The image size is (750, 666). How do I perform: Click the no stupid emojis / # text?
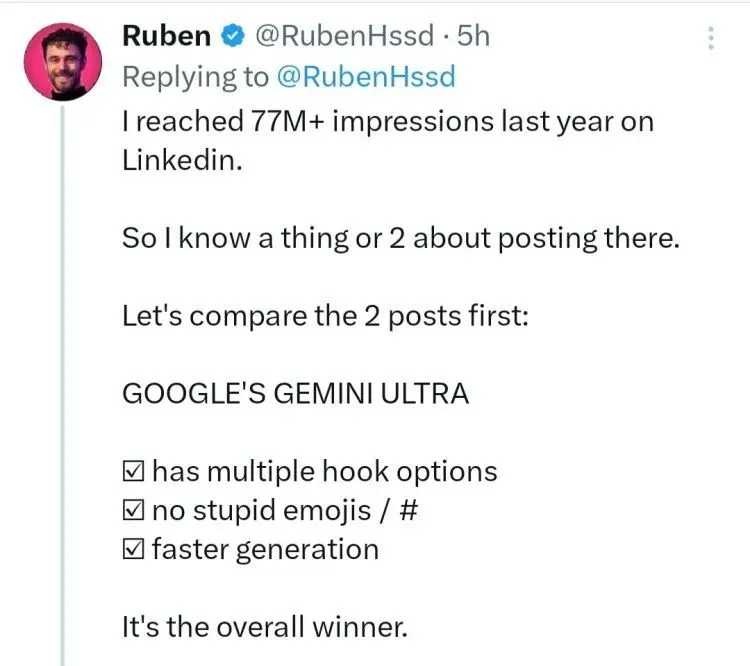pos(285,511)
